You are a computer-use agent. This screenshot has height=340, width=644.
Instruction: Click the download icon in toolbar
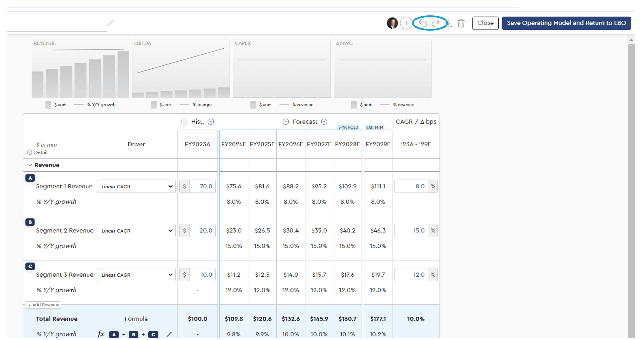tap(449, 23)
